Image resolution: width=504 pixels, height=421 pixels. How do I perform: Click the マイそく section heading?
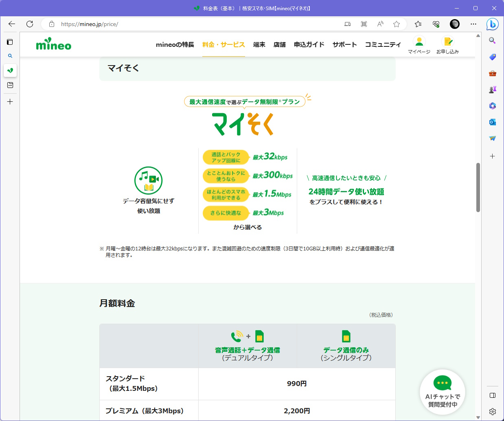[123, 68]
